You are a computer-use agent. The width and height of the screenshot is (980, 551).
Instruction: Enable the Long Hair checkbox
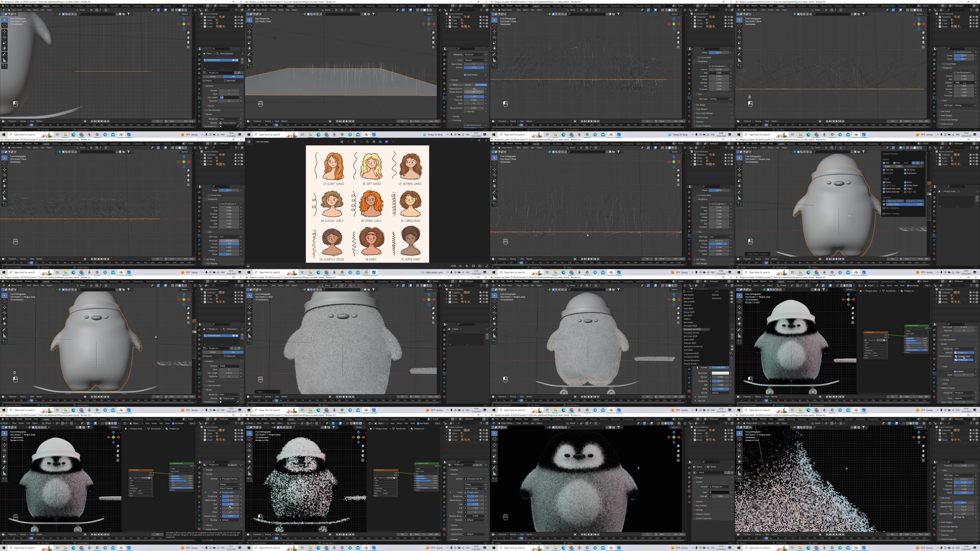(x=465, y=112)
